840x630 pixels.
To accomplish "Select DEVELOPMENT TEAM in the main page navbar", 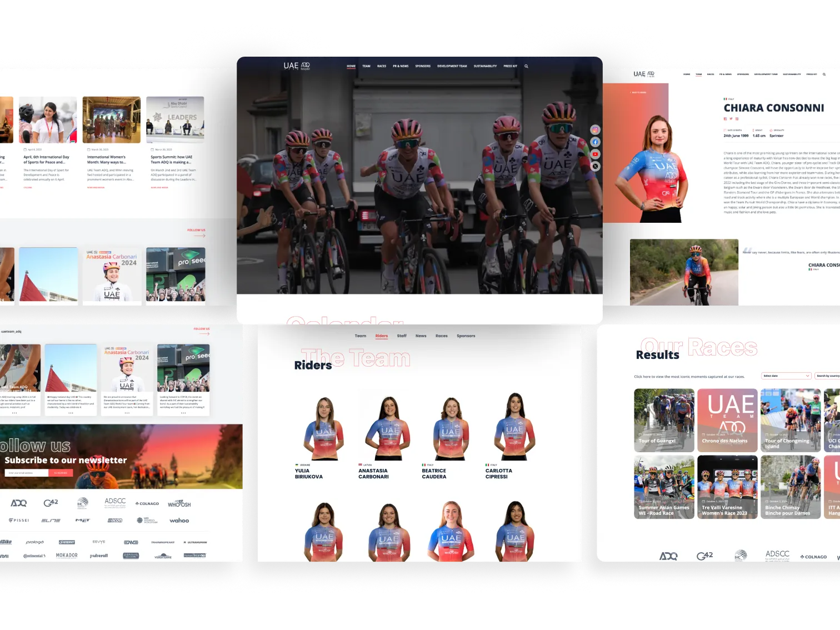I will point(452,66).
